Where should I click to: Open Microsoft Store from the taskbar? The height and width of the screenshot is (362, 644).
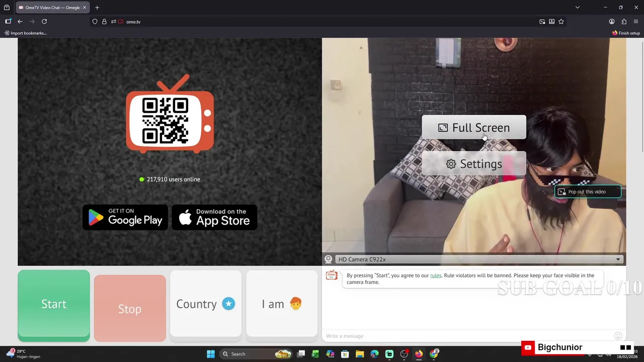[345, 354]
